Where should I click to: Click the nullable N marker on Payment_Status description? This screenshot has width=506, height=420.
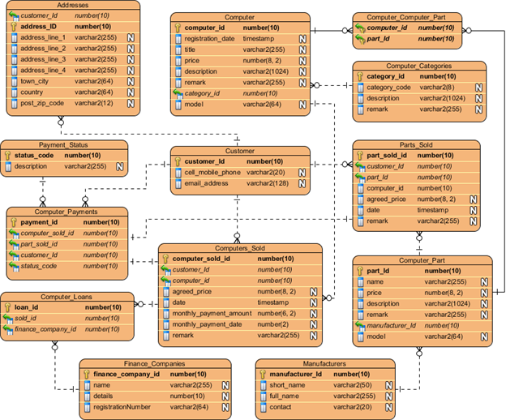119,167
